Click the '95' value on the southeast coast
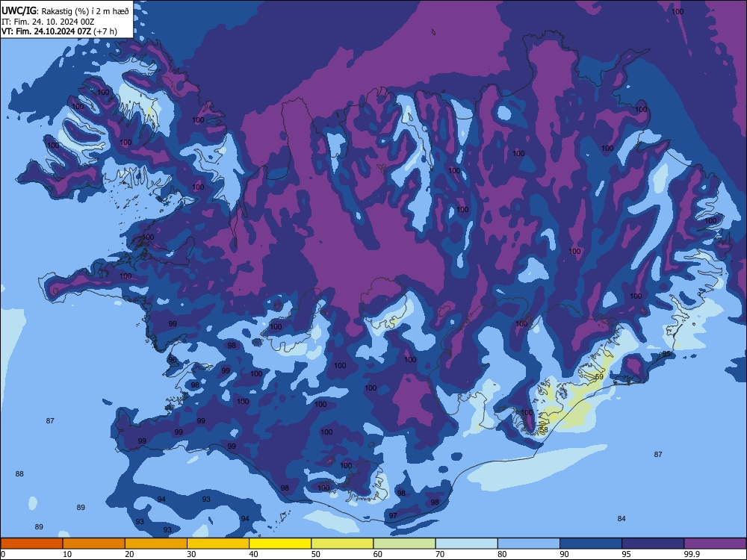The width and height of the screenshot is (747, 560). 666,354
